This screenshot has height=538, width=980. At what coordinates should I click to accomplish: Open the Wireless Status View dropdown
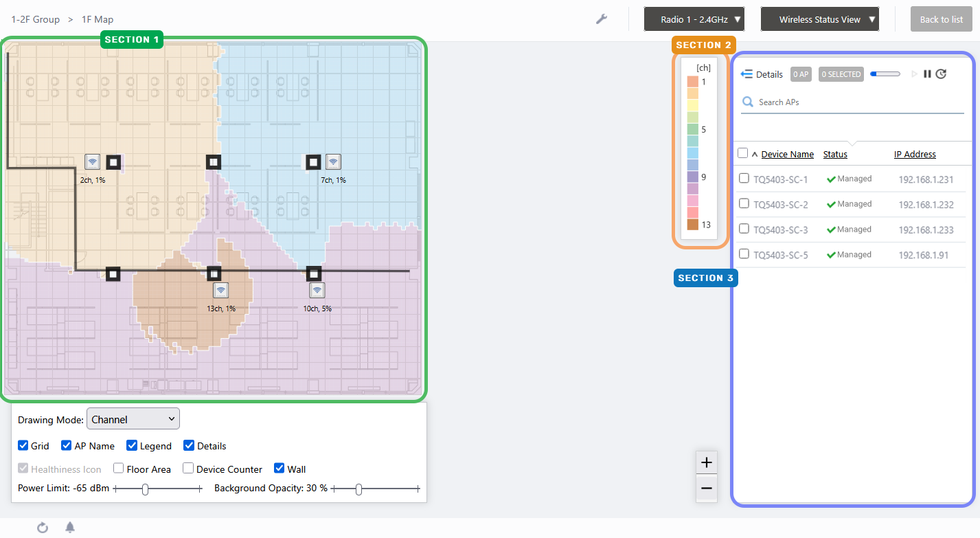820,19
